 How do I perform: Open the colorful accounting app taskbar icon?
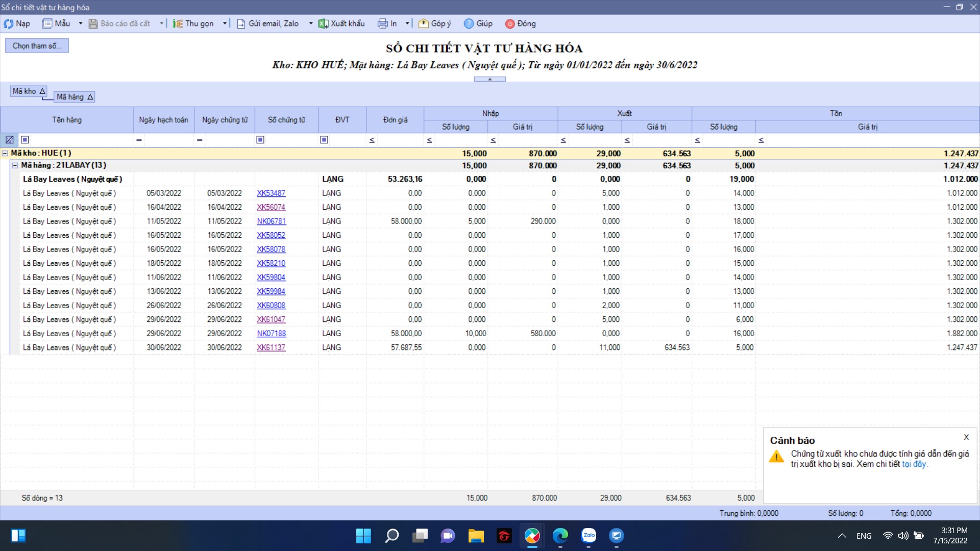tap(532, 536)
